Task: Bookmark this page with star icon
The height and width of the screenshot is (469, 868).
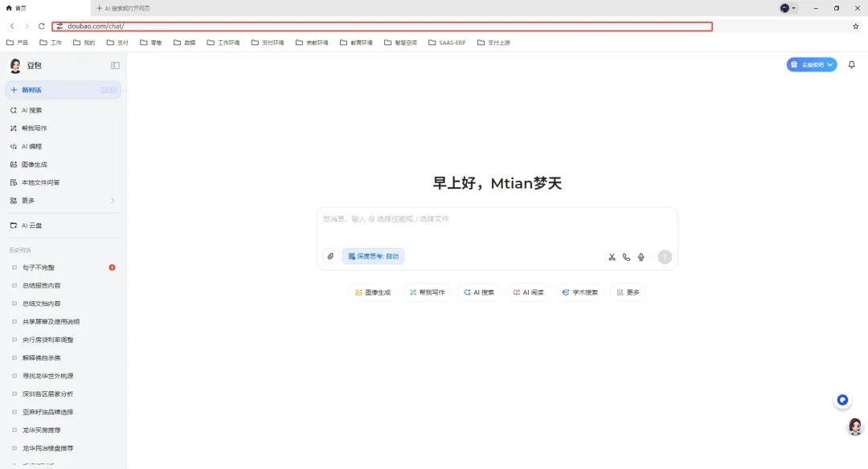Action: pyautogui.click(x=855, y=27)
